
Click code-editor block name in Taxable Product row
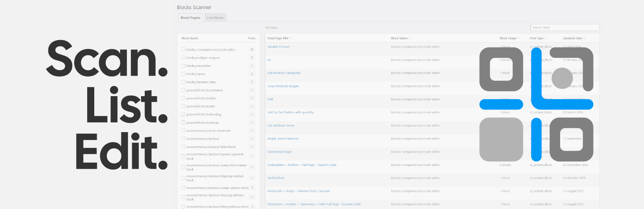(415, 47)
